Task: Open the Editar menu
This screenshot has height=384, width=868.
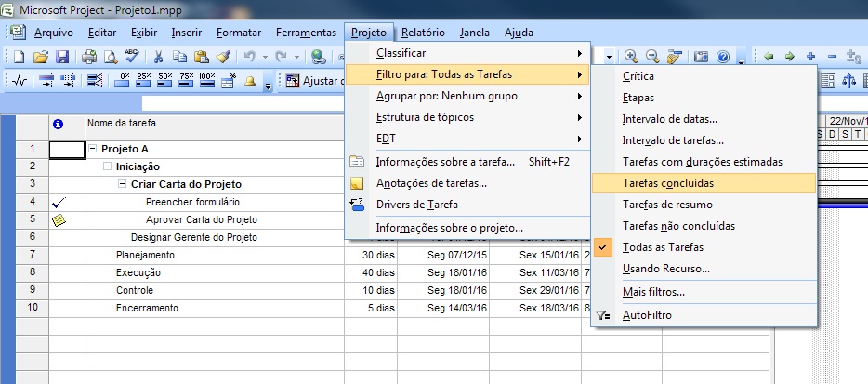Action: click(x=102, y=33)
